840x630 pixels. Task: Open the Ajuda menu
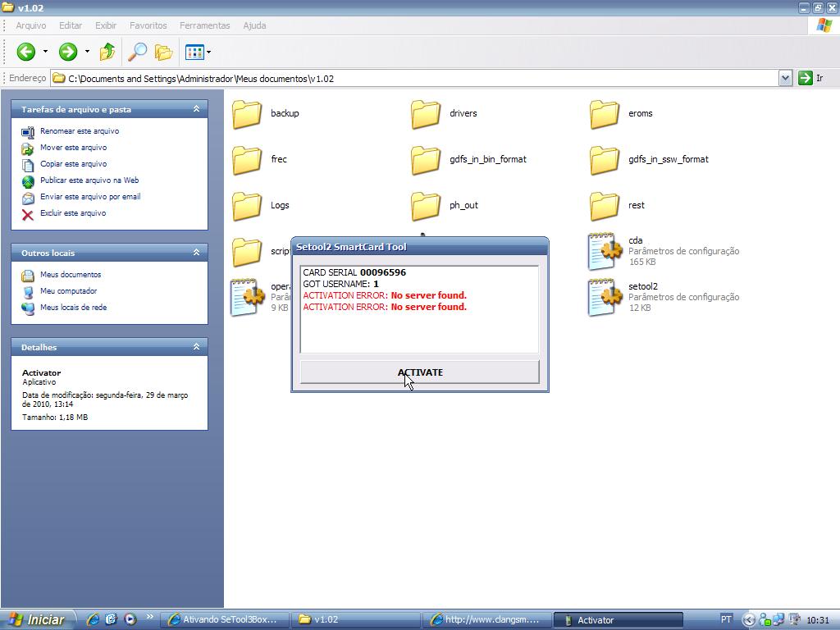tap(254, 25)
